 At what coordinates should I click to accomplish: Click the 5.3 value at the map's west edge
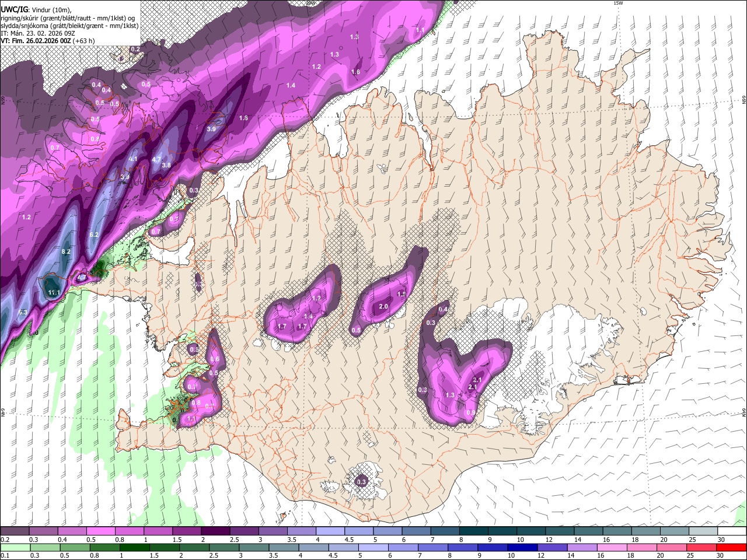tap(23, 313)
